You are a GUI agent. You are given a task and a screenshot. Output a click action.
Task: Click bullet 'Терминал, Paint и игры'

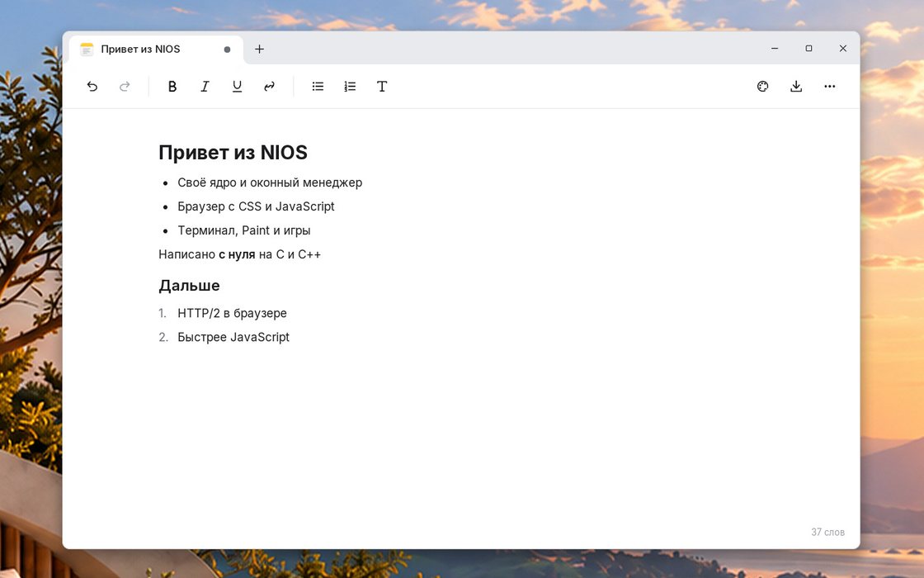(244, 230)
